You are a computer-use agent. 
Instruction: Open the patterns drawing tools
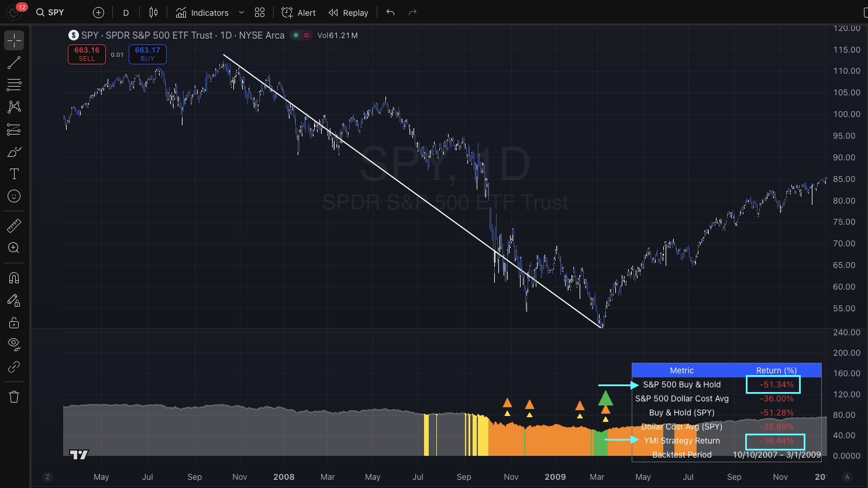click(14, 107)
